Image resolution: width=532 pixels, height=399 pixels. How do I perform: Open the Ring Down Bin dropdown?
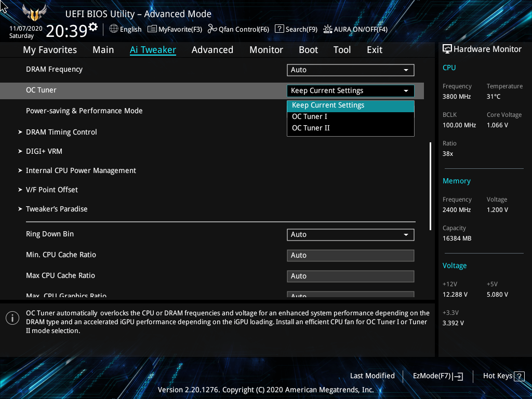coord(351,235)
